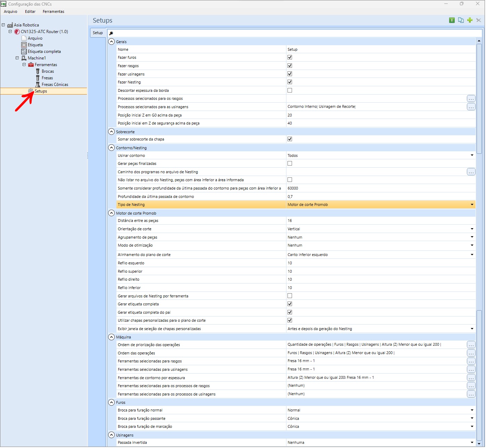
Task: Click the Arquivo page icon in tree
Action: (x=24, y=38)
